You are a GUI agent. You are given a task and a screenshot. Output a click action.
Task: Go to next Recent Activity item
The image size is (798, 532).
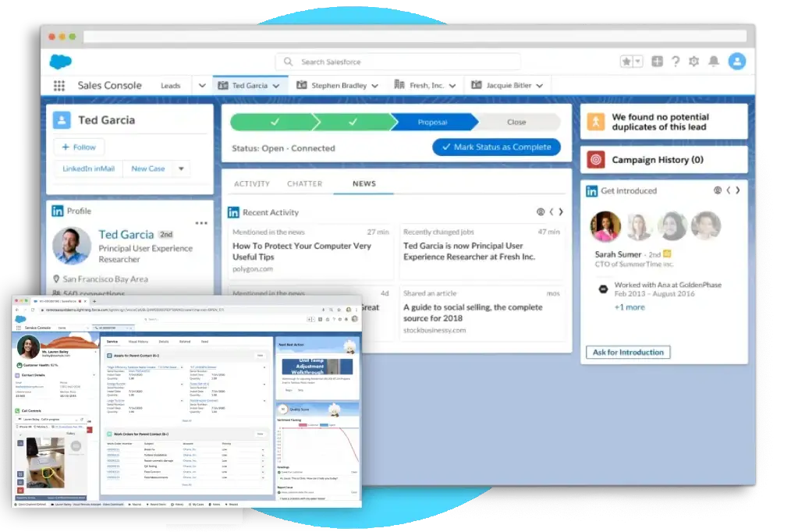click(x=561, y=211)
